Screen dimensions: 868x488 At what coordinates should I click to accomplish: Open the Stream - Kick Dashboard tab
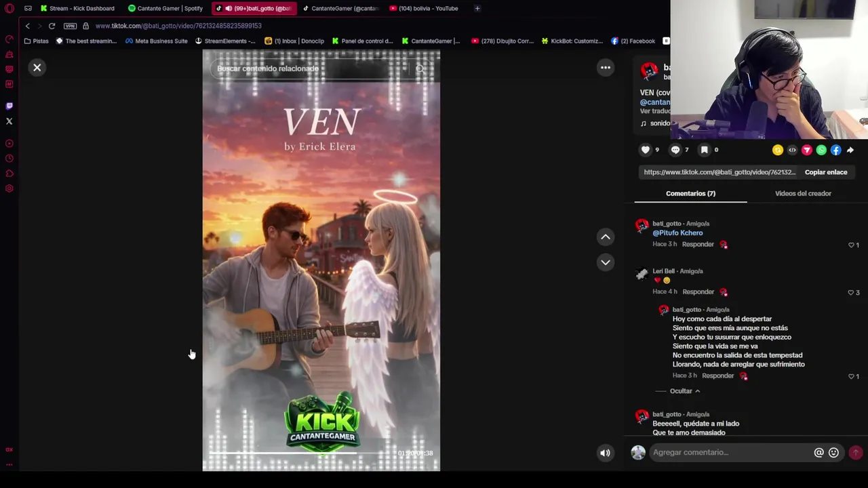77,8
